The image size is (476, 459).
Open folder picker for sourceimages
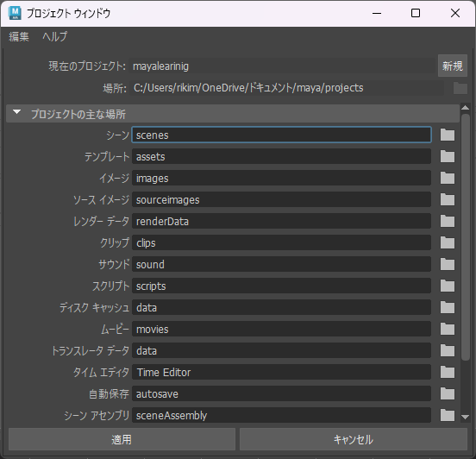pos(448,199)
